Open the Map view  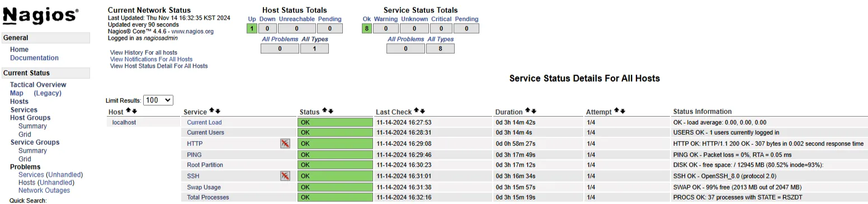(x=17, y=93)
